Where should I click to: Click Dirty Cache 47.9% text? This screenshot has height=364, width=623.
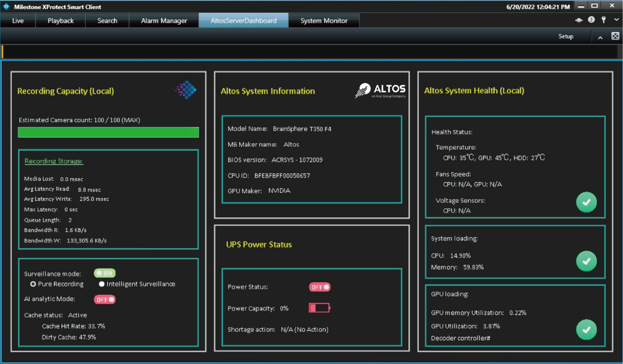tap(69, 337)
